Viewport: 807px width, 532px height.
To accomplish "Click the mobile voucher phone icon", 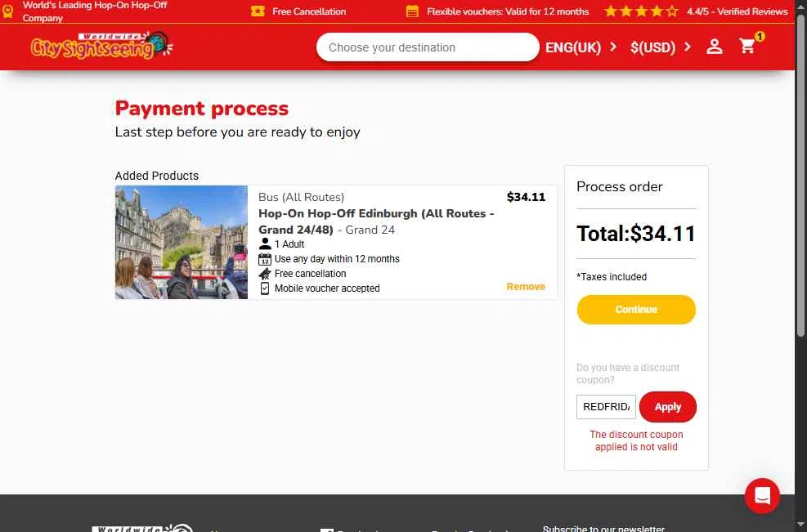I will pos(265,288).
